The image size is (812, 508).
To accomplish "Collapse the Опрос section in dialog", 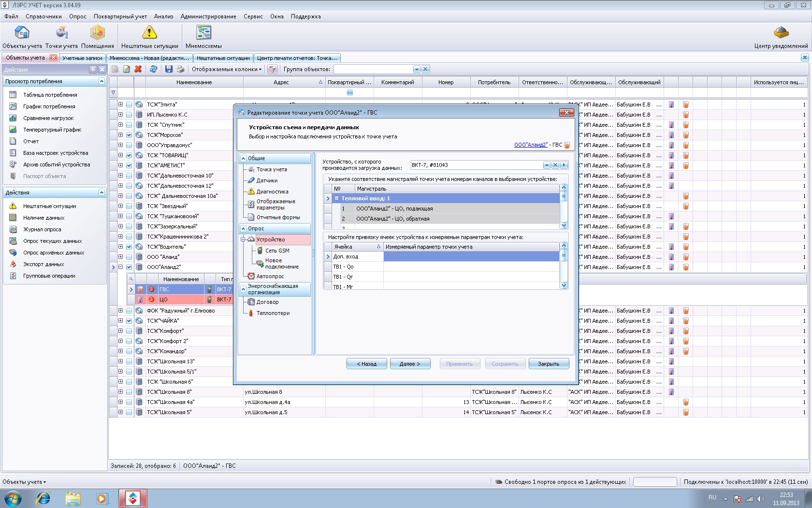I will (x=244, y=228).
